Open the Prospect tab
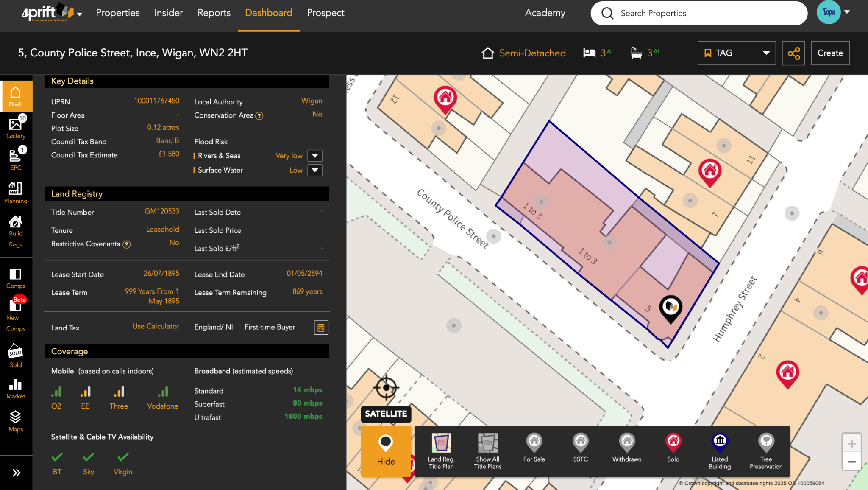868x490 pixels. tap(325, 13)
